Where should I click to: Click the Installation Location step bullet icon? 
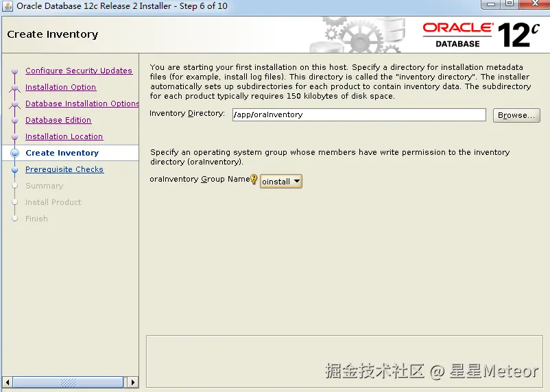point(14,137)
